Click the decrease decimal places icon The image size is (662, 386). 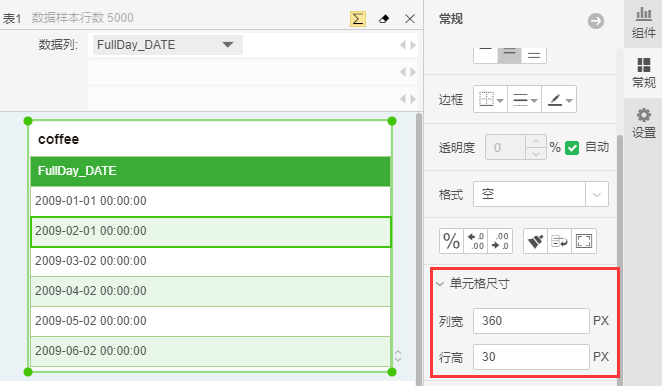(x=500, y=241)
